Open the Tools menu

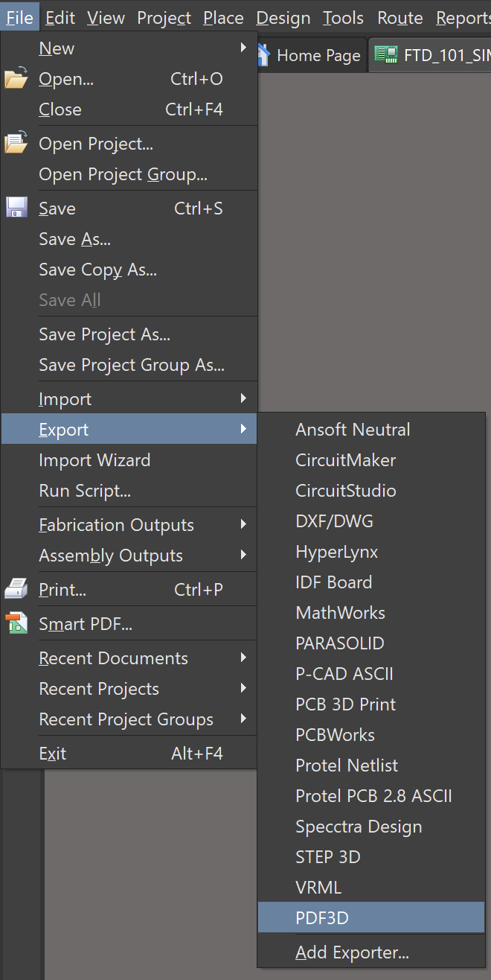(343, 17)
